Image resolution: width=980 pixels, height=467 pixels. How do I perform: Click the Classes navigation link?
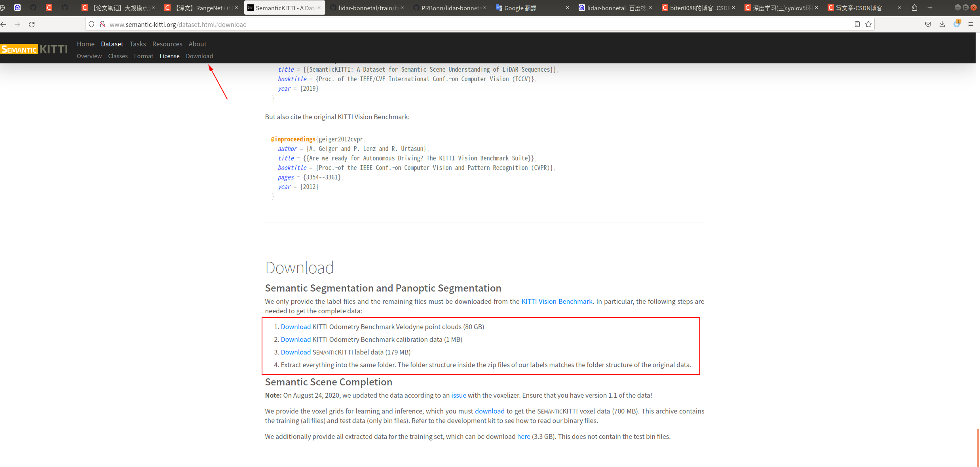(x=118, y=55)
